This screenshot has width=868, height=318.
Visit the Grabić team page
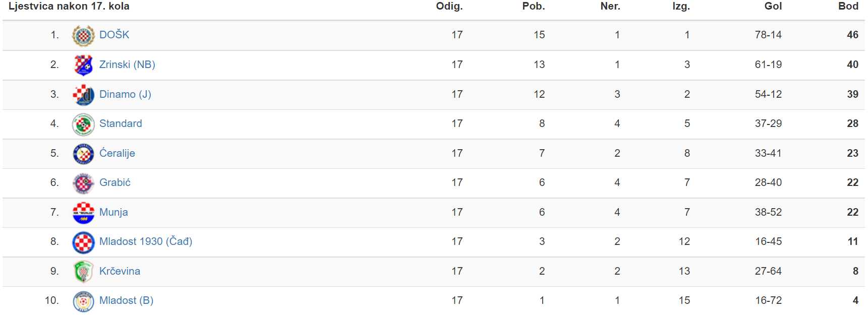pyautogui.click(x=115, y=182)
